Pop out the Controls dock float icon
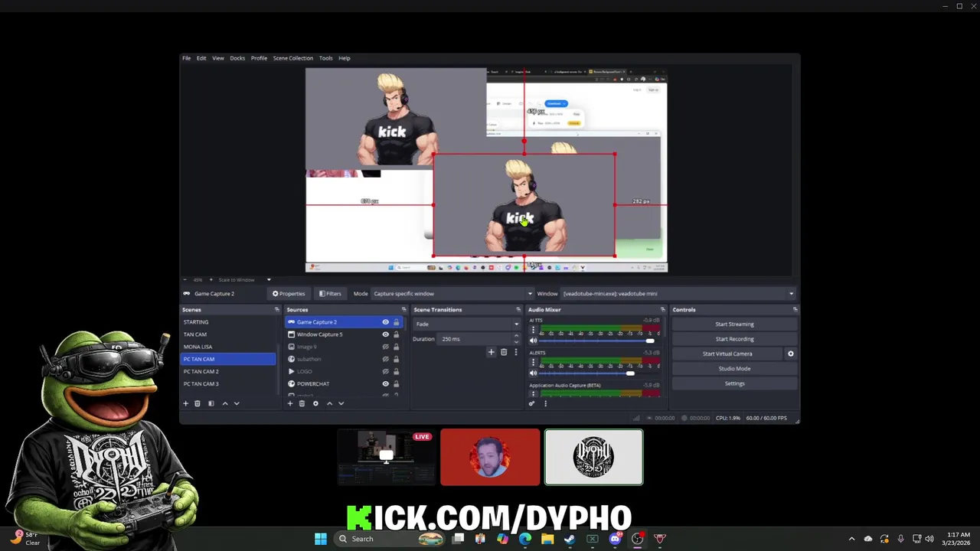Screen dimensions: 980x551 pyautogui.click(x=795, y=310)
